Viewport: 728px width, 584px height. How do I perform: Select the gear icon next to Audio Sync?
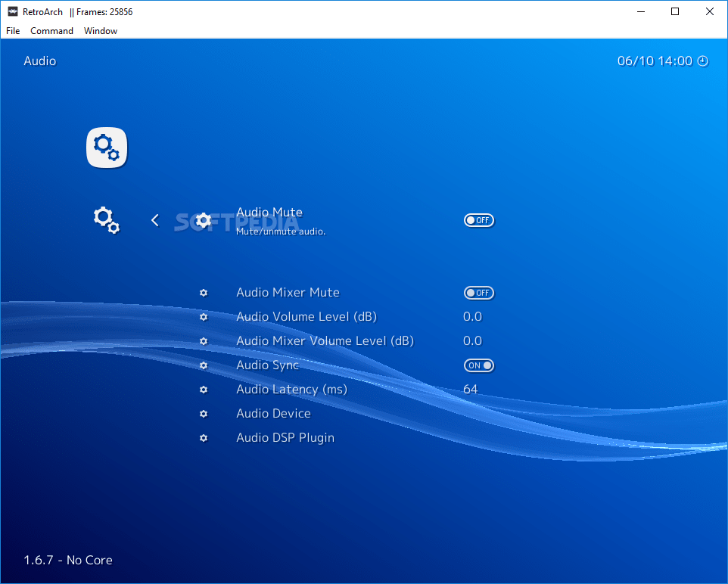click(x=203, y=365)
